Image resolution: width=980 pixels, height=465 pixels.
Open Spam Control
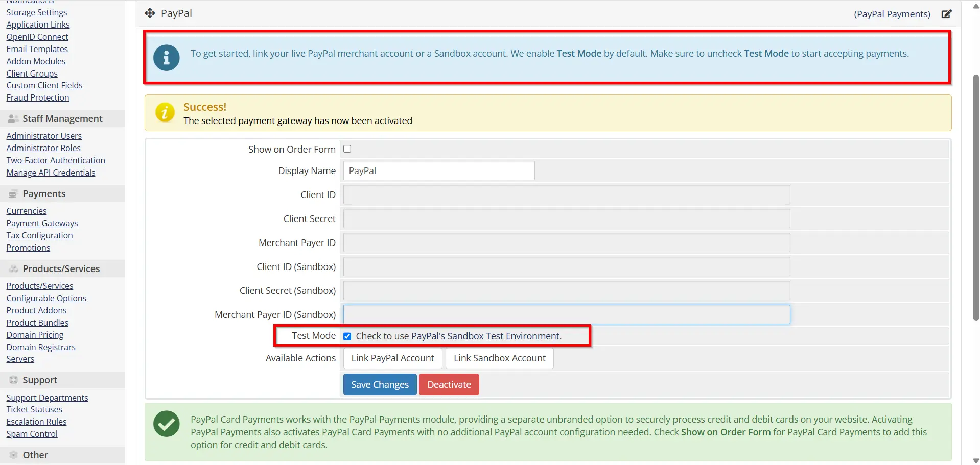(32, 434)
